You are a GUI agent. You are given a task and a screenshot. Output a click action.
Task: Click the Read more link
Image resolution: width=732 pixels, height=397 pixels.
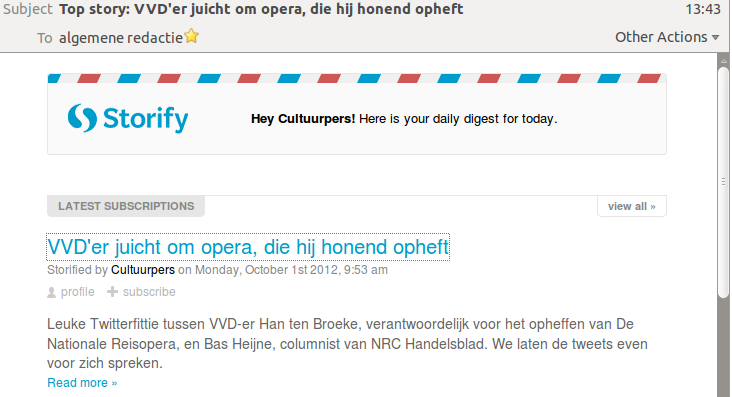(x=82, y=383)
